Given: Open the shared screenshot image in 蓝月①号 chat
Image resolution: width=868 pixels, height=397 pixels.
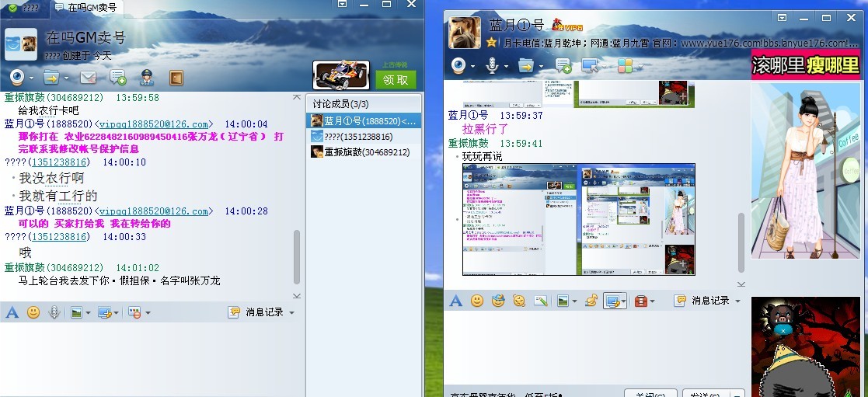Looking at the screenshot, I should [578, 219].
